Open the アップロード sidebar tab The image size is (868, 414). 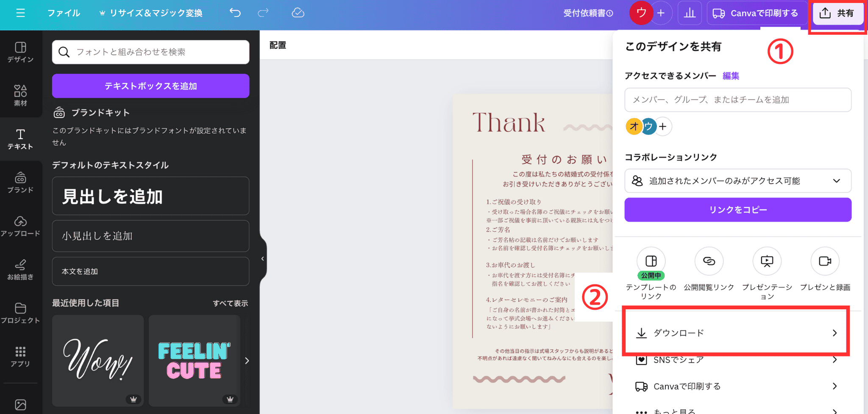point(20,226)
